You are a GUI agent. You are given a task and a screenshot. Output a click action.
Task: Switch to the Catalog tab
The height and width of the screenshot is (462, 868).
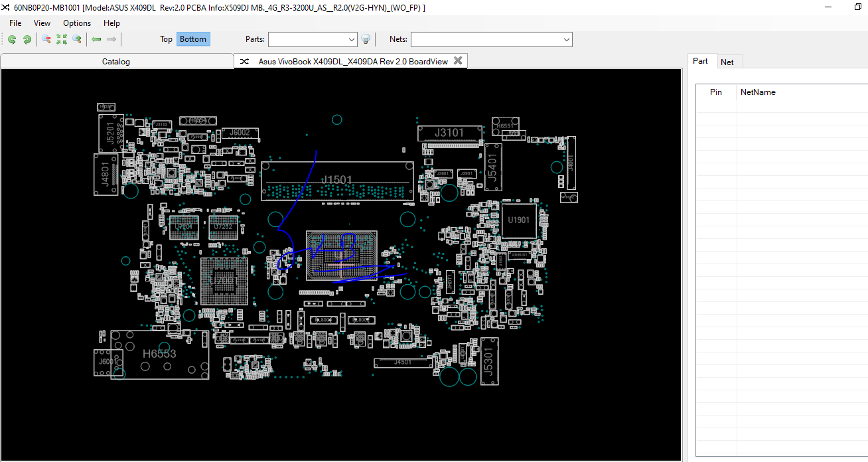point(116,62)
